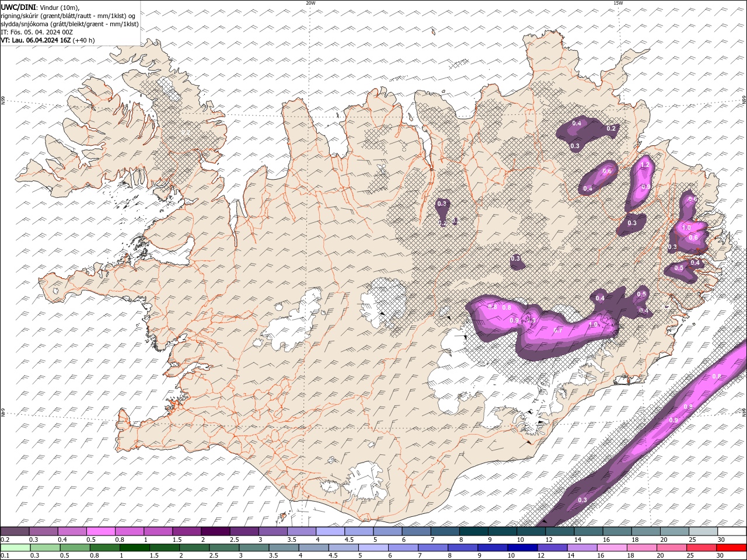Click the 30 label under the snow scale
The width and height of the screenshot is (747, 560).
coord(721,540)
